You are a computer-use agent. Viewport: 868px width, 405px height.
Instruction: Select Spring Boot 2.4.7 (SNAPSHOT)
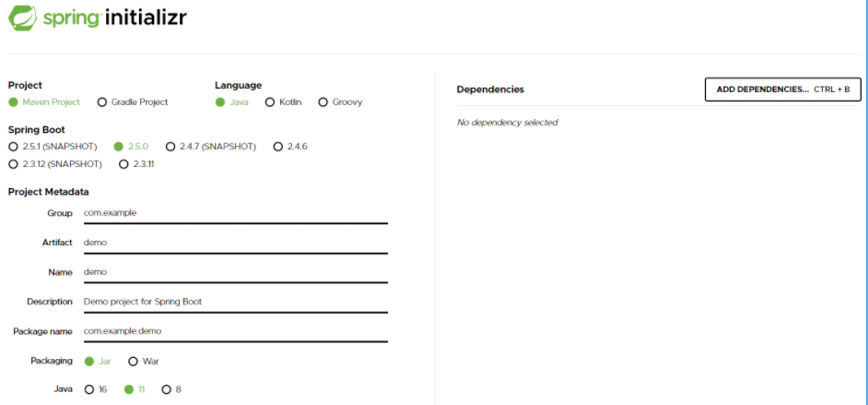click(x=211, y=147)
